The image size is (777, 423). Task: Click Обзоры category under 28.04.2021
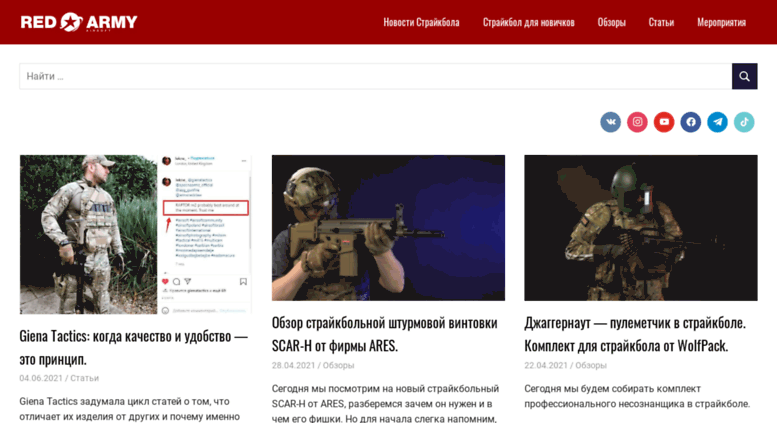(x=338, y=365)
